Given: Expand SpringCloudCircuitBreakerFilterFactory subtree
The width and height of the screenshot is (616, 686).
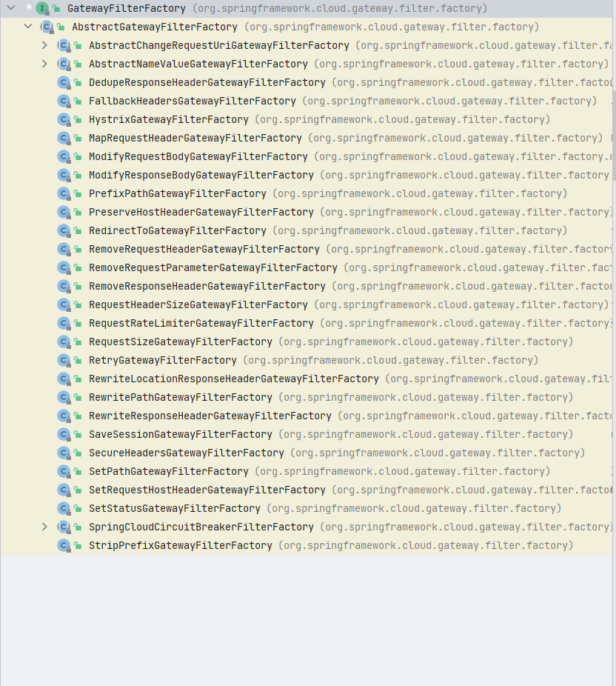Looking at the screenshot, I should pos(44,527).
